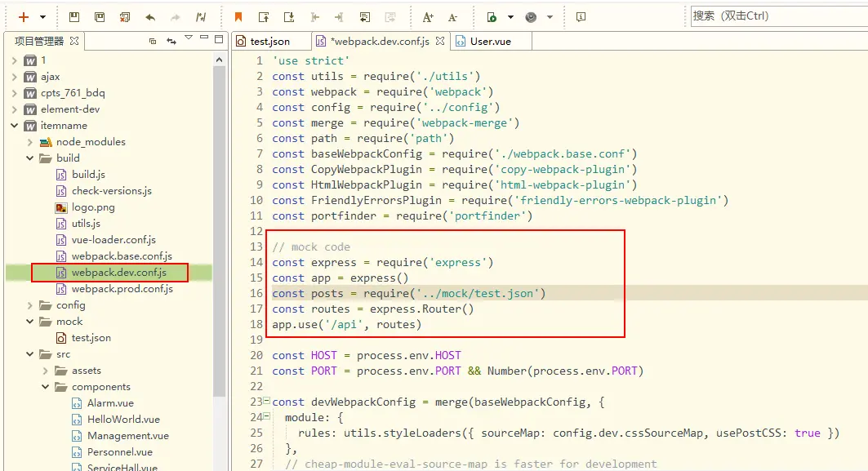This screenshot has width=868, height=471.
Task: Collapse the itemname project
Action: click(15, 126)
